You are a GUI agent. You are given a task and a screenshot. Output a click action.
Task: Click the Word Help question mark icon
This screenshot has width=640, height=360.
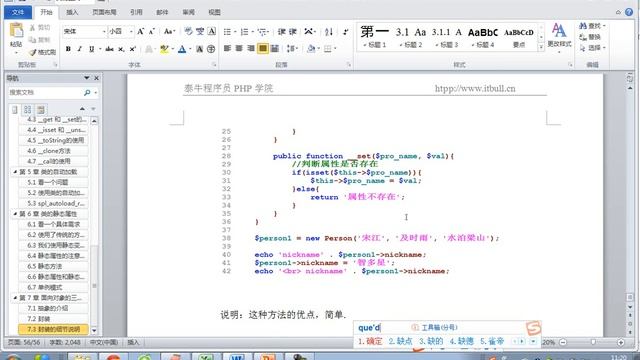click(x=629, y=12)
